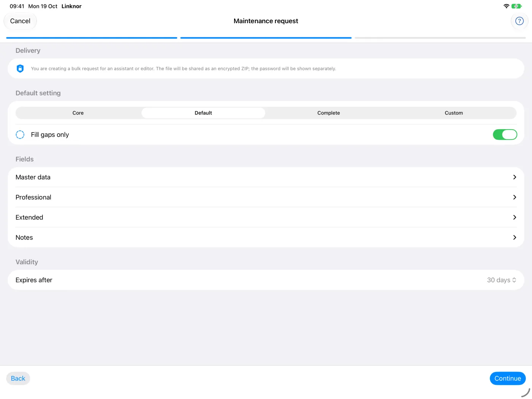Select the Complete preset segment

point(329,113)
